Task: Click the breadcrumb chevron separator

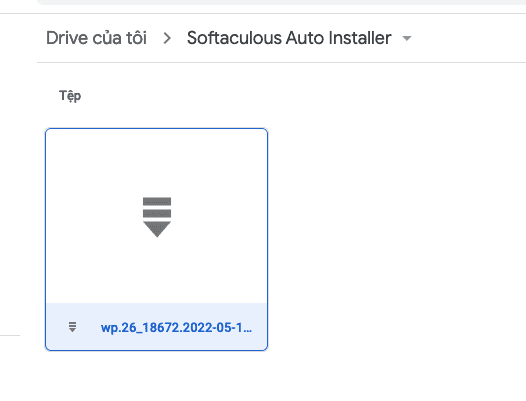Action: point(167,38)
